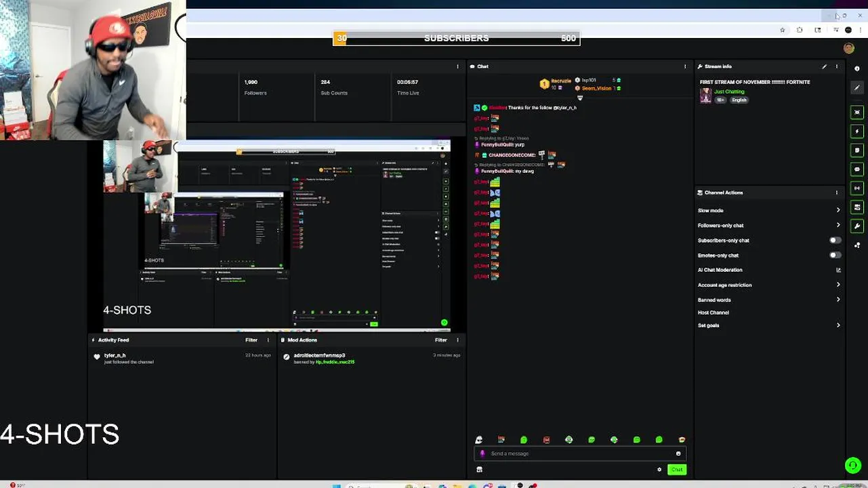Viewport: 868px width, 488px height.
Task: Open the Mod Actions options menu
Action: [457, 340]
